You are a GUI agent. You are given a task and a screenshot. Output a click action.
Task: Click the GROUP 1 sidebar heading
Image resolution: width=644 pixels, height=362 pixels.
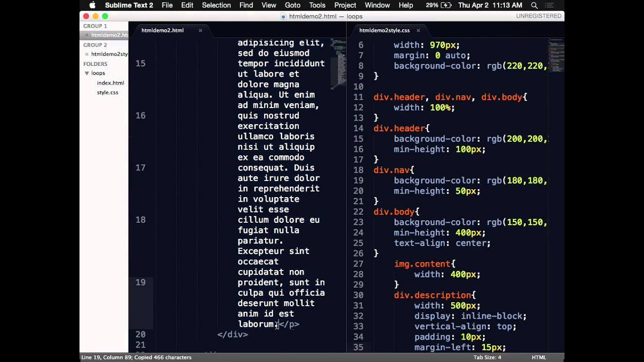(95, 26)
